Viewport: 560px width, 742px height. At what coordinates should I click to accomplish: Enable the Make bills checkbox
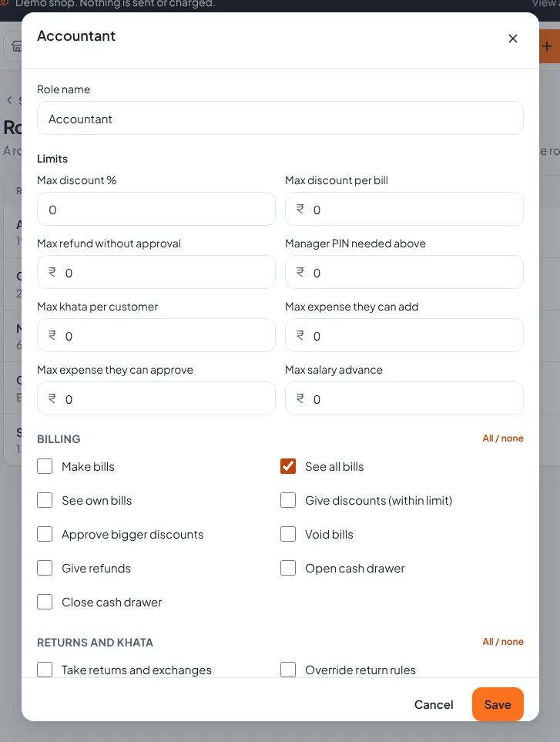tap(45, 467)
